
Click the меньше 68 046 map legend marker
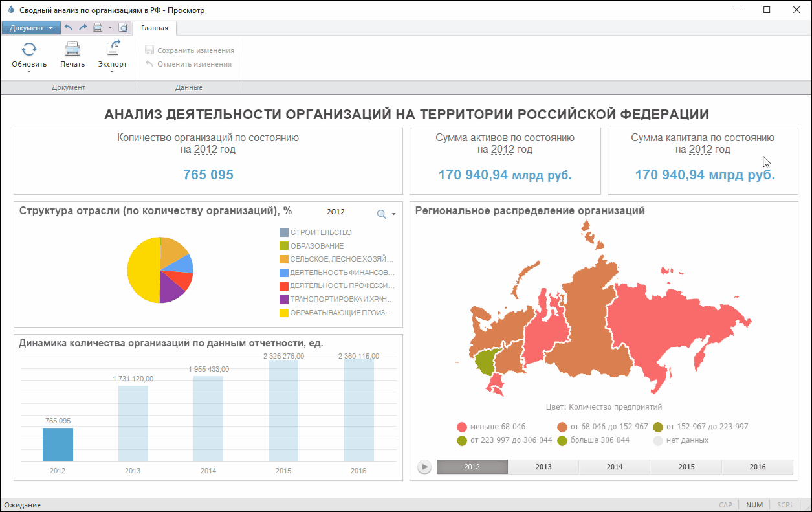click(461, 427)
